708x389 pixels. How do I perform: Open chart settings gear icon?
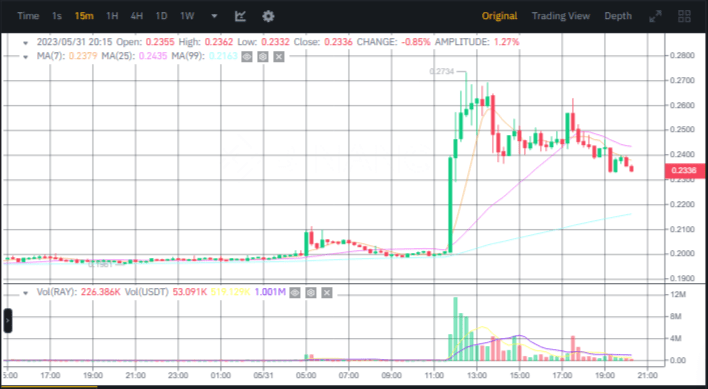pos(268,16)
